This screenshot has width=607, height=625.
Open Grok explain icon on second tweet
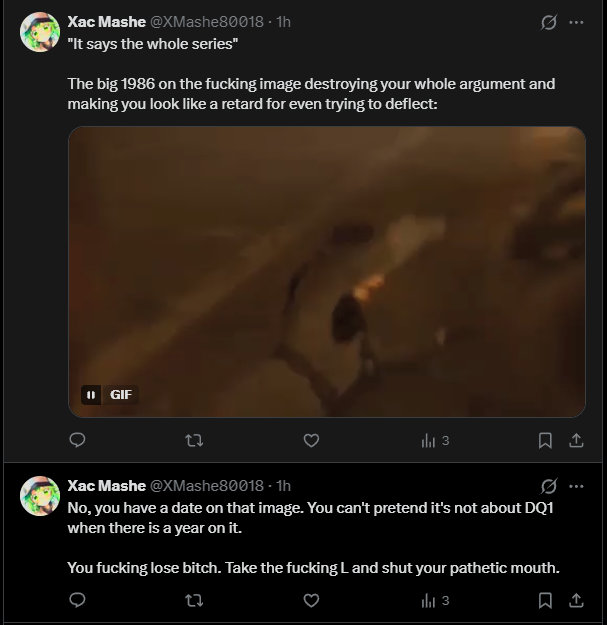tap(549, 486)
